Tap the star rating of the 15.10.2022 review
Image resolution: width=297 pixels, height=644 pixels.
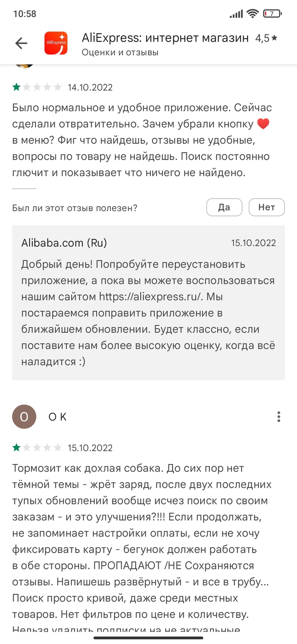click(37, 447)
